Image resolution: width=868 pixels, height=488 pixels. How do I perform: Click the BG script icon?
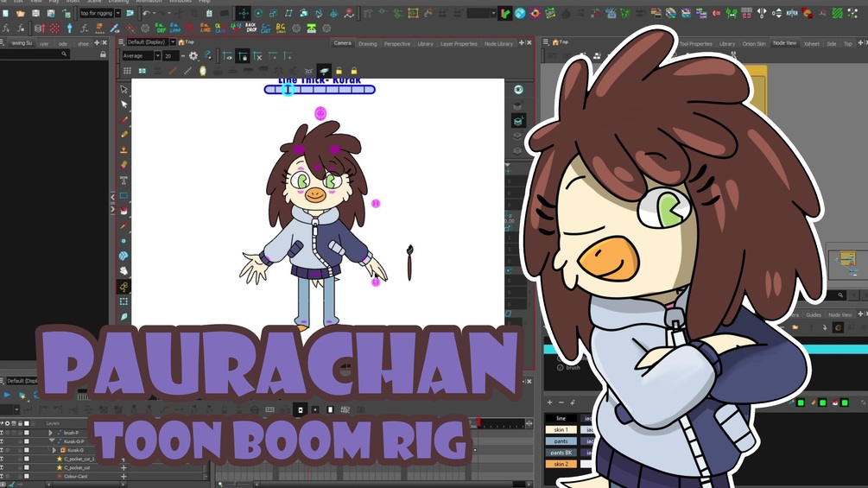point(281,28)
